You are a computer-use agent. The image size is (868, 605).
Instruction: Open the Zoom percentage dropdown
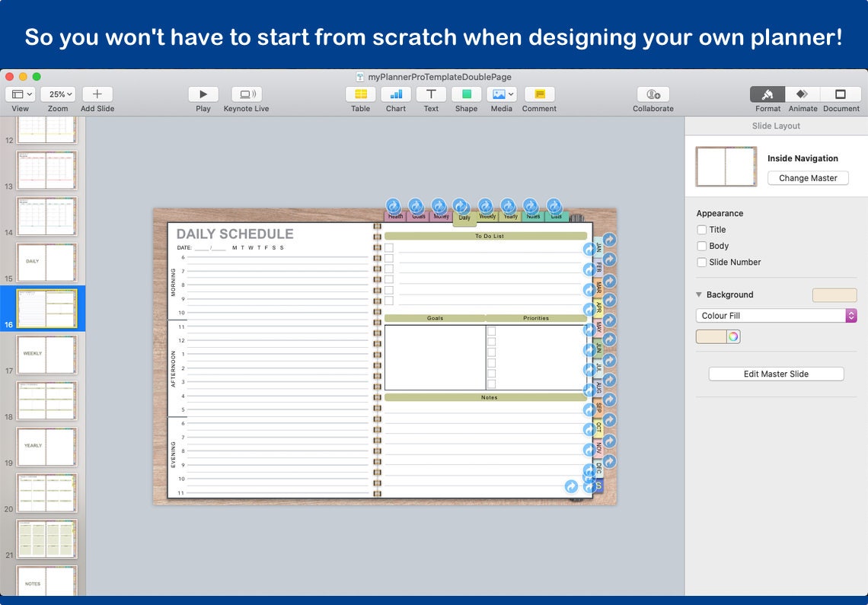pos(57,94)
